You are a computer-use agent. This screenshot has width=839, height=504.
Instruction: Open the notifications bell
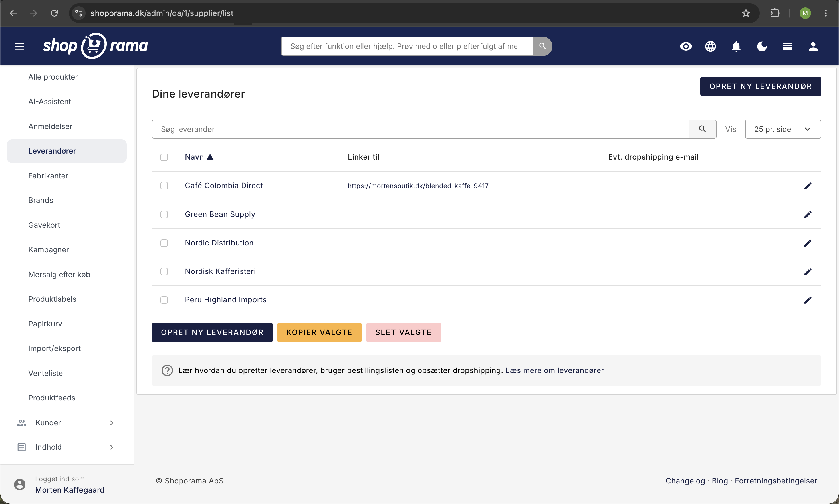pyautogui.click(x=736, y=46)
